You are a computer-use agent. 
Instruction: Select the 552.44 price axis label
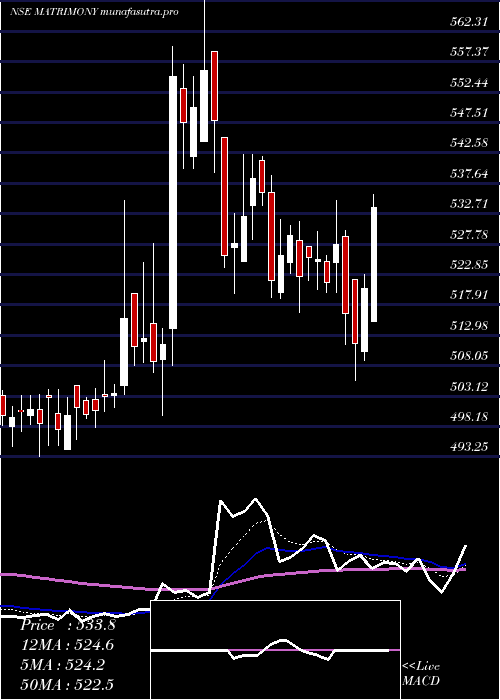(469, 83)
